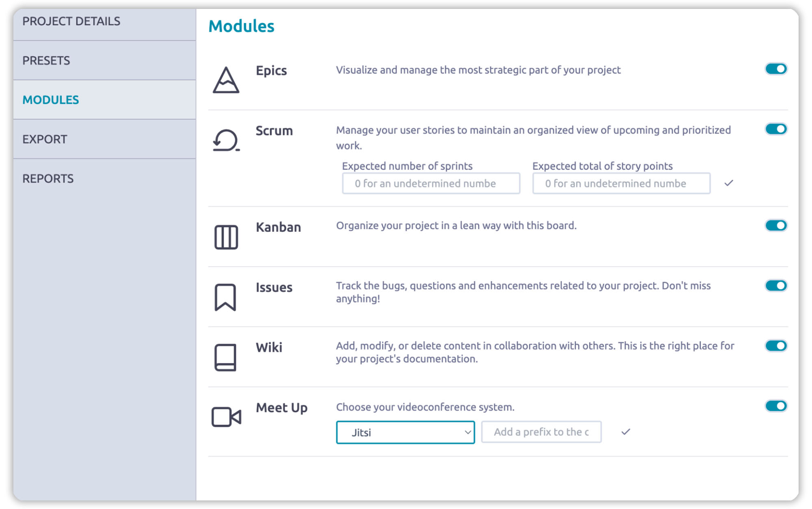The image size is (812, 509).
Task: Toggle the Meet Up module off
Action: click(x=776, y=405)
